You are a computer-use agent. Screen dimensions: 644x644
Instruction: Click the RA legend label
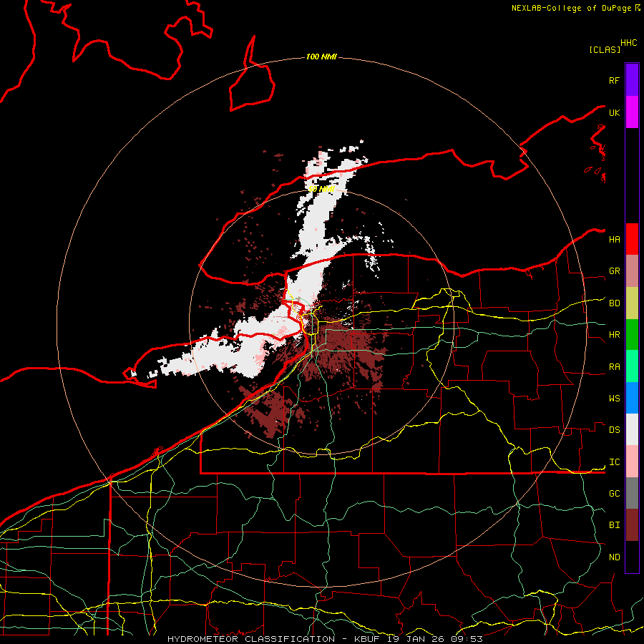point(615,367)
